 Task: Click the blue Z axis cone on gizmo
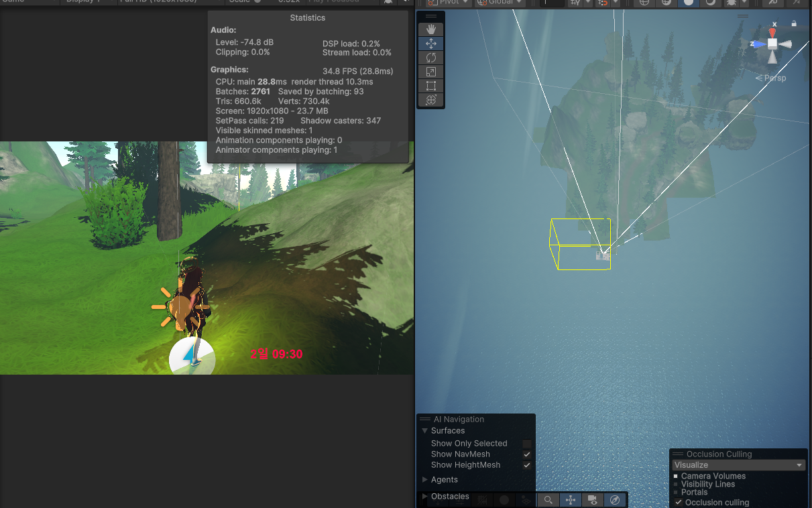point(760,44)
